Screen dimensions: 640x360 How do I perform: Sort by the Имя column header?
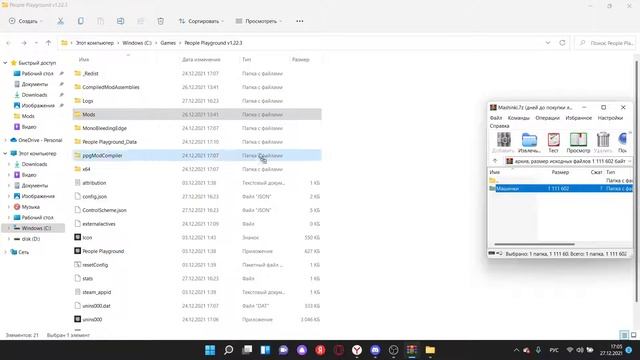click(84, 60)
